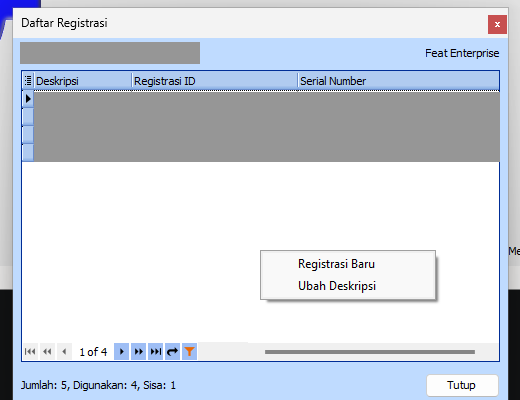The image size is (520, 400).
Task: Sort by the Serial Number column header
Action: pos(399,81)
